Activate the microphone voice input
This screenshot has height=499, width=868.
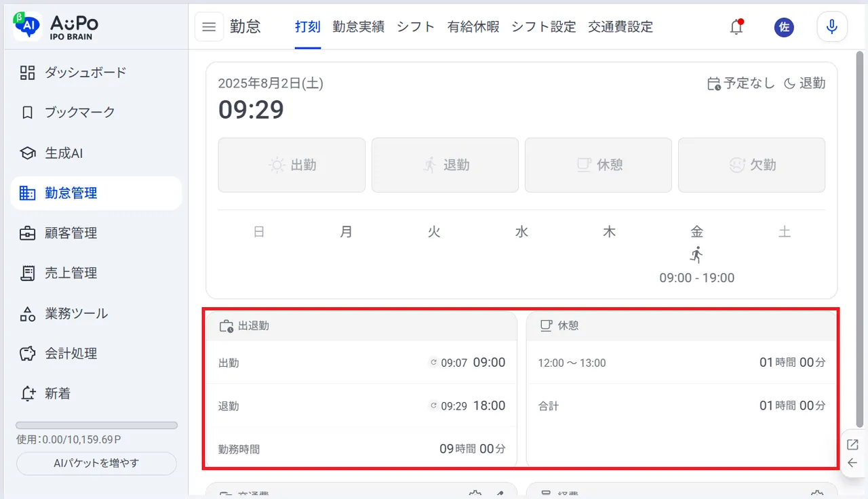coord(832,27)
